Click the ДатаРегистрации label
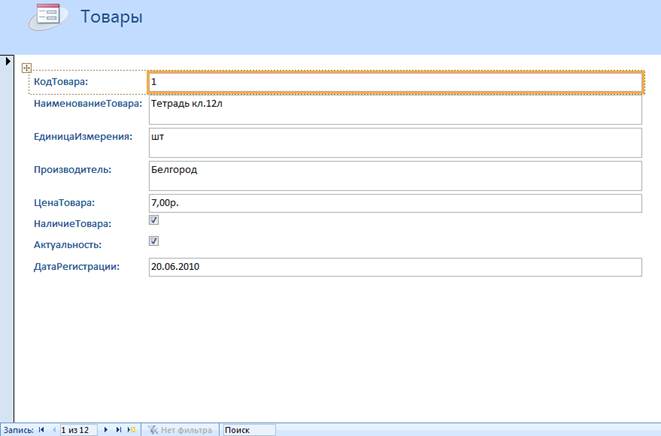The width and height of the screenshot is (661, 436). pos(77,267)
